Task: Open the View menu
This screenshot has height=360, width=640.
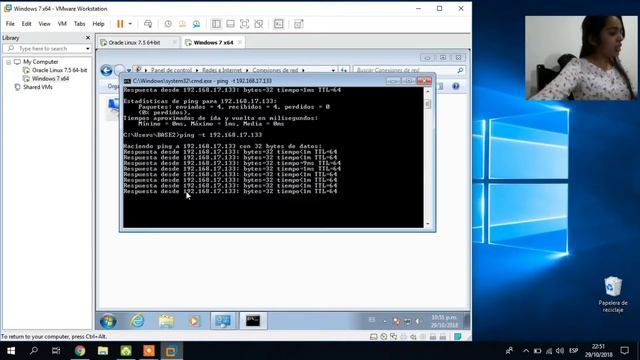Action: (x=44, y=24)
